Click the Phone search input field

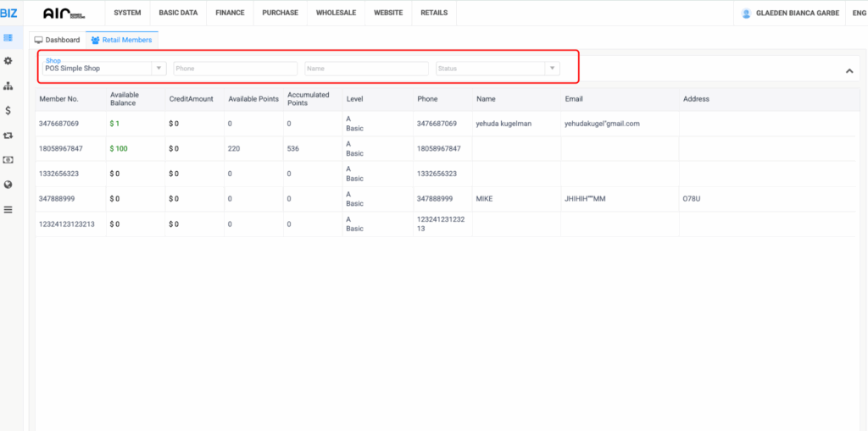pos(235,69)
